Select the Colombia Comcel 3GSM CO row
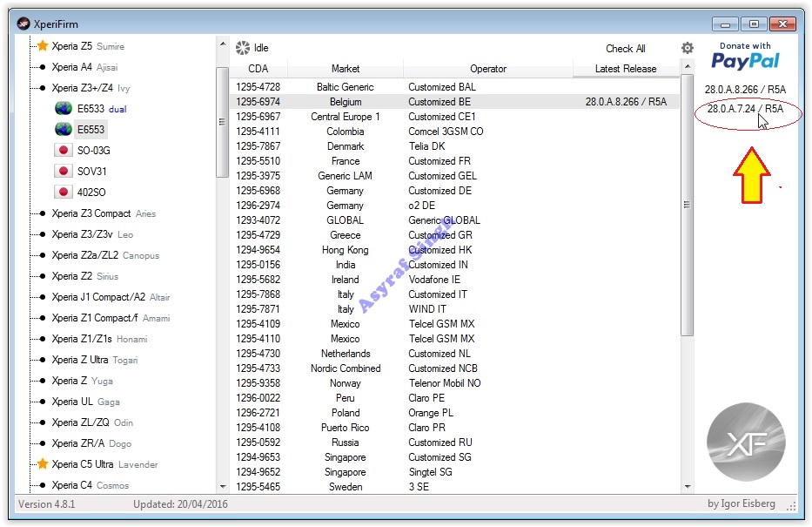Image resolution: width=812 pixels, height=527 pixels. [x=454, y=132]
